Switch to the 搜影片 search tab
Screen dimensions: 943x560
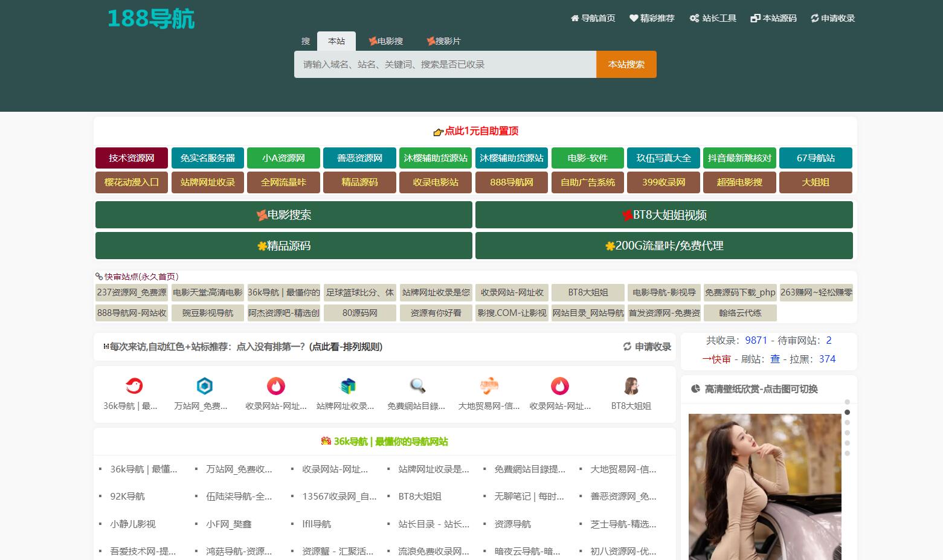tap(443, 41)
